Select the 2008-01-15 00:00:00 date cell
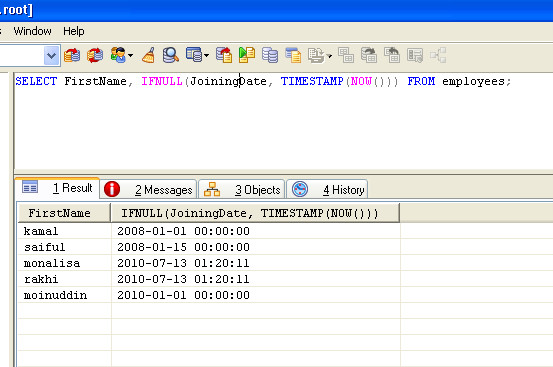This screenshot has height=367, width=553. [x=256, y=247]
